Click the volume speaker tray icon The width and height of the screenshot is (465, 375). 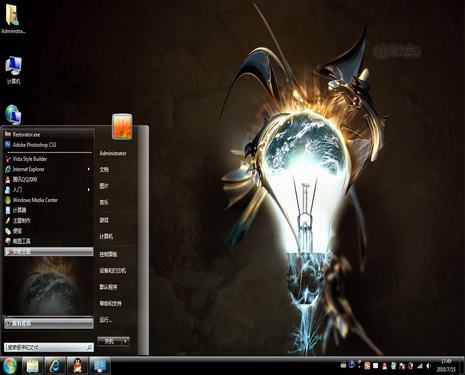429,366
